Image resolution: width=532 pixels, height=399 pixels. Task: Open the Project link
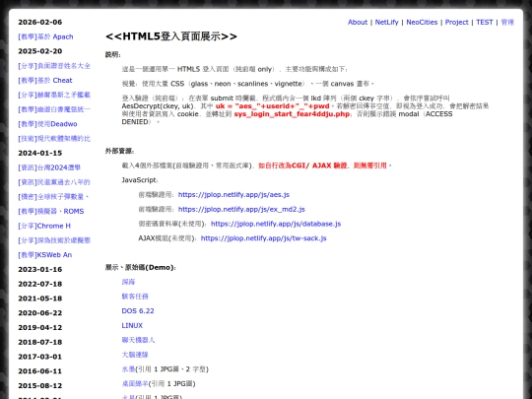[x=456, y=22]
